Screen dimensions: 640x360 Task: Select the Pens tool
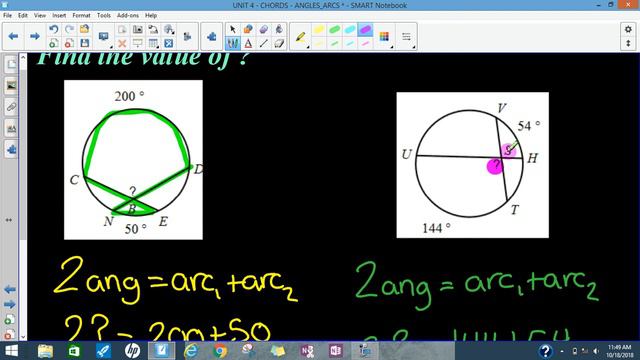(x=233, y=43)
